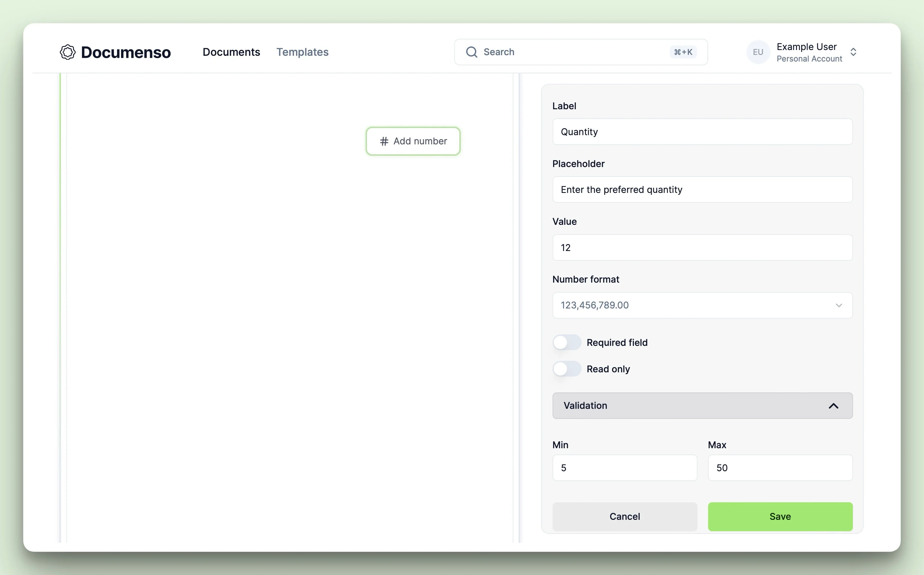
Task: Open the Number format dropdown
Action: (x=702, y=305)
